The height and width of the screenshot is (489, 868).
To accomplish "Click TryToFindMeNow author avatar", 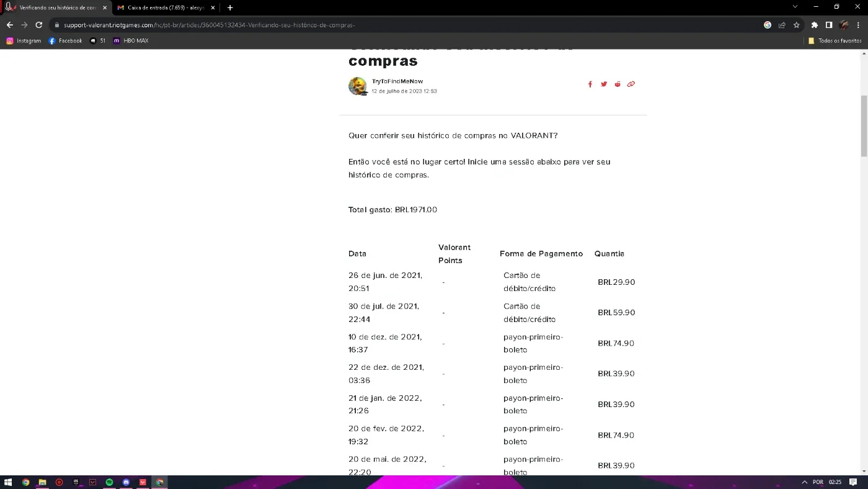I will [358, 86].
